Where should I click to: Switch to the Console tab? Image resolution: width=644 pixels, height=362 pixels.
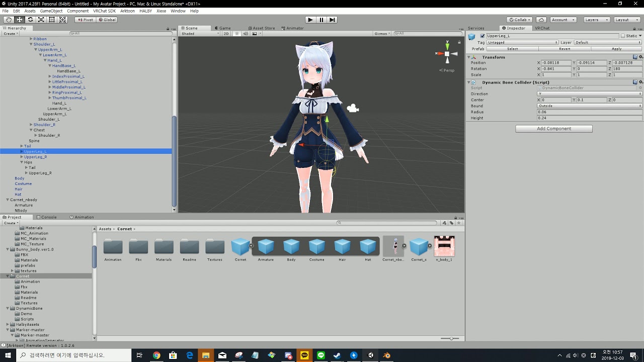[x=46, y=217]
